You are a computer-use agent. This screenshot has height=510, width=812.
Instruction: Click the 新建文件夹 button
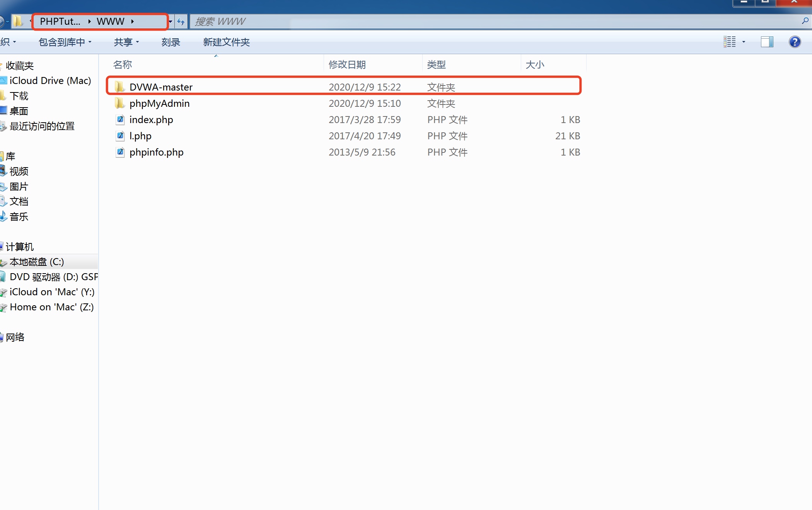(226, 42)
